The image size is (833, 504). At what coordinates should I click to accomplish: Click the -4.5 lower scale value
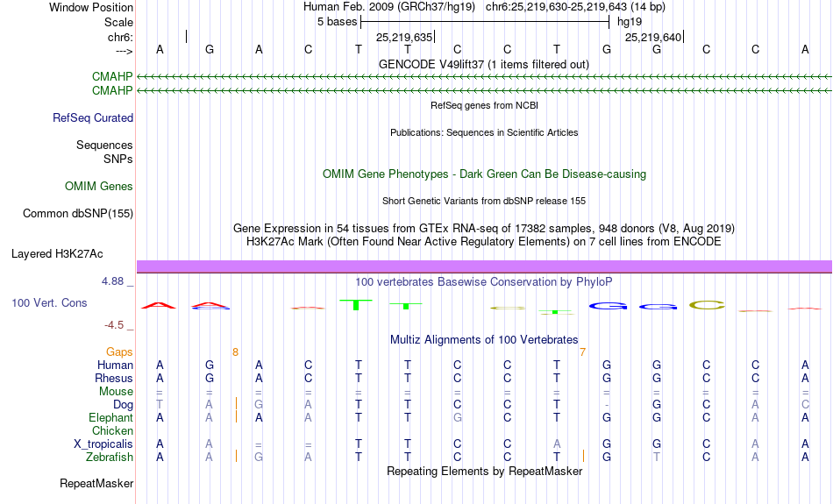coord(114,325)
